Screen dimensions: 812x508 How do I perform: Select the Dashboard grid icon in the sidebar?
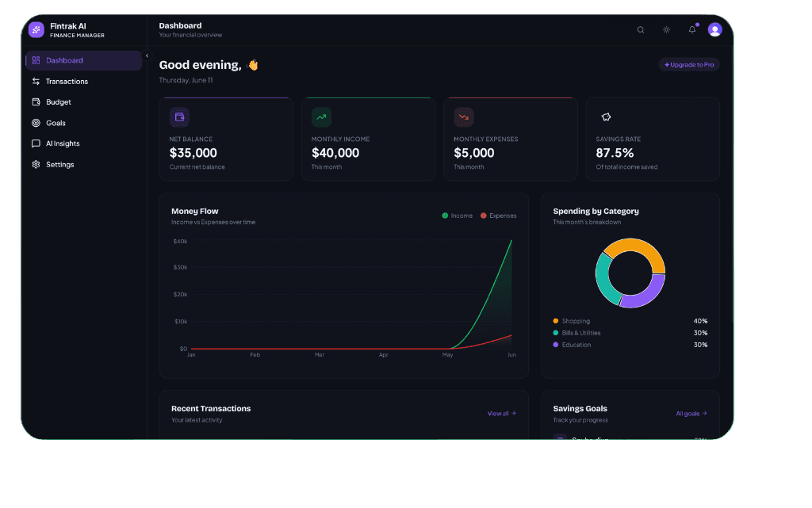[x=36, y=60]
